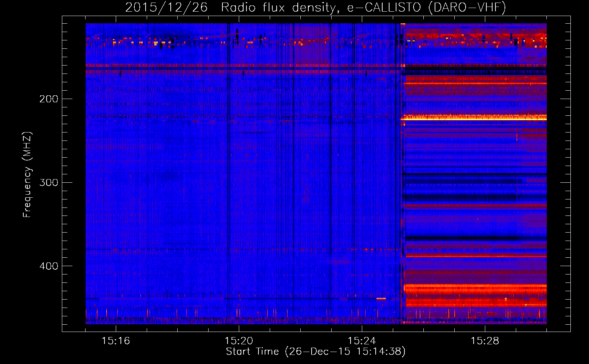Click the plot title '2015/12/26 Radio flux density, e-CALLISTO (DARO-VHF)'
This screenshot has height=364, width=589.
[x=316, y=7]
